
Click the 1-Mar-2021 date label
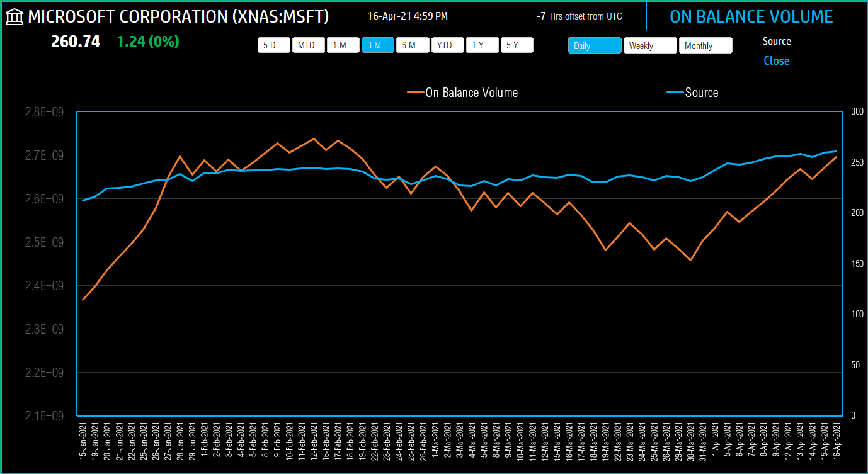(x=436, y=441)
